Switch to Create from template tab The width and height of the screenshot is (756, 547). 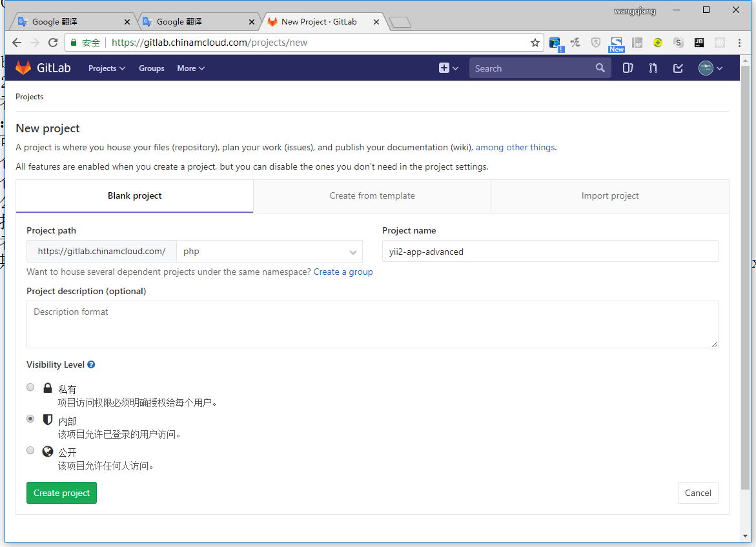pyautogui.click(x=372, y=195)
